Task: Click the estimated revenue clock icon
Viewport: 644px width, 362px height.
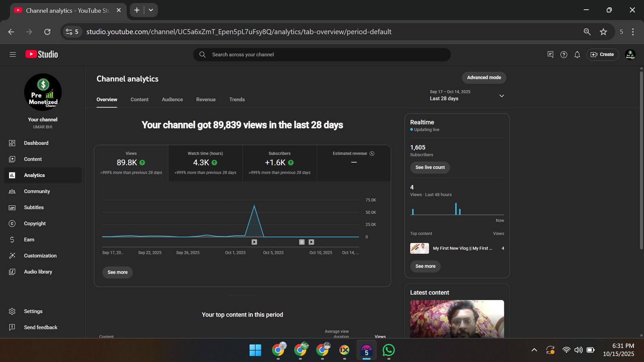Action: point(372,154)
